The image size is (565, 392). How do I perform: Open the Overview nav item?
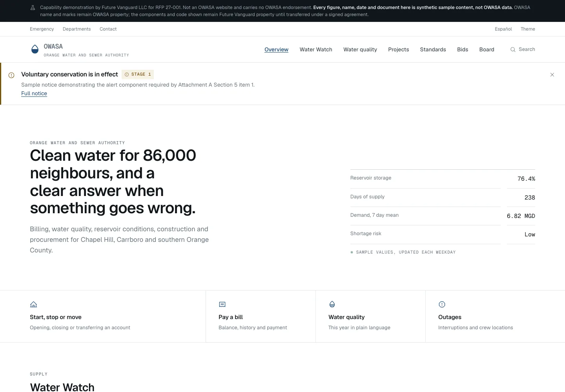pyautogui.click(x=276, y=49)
